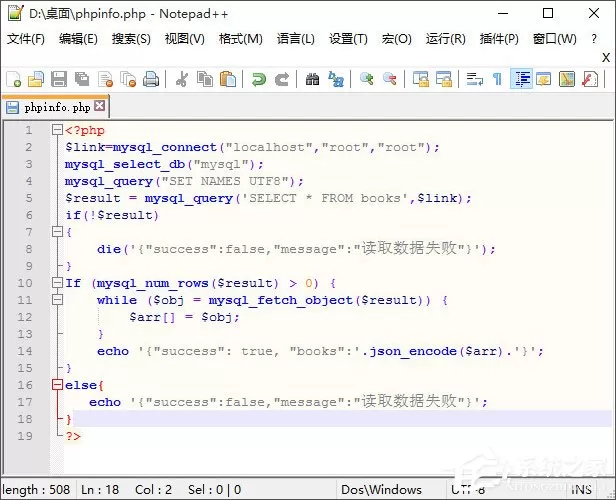Click the Cut scissors icon
The height and width of the screenshot is (500, 616).
point(181,79)
